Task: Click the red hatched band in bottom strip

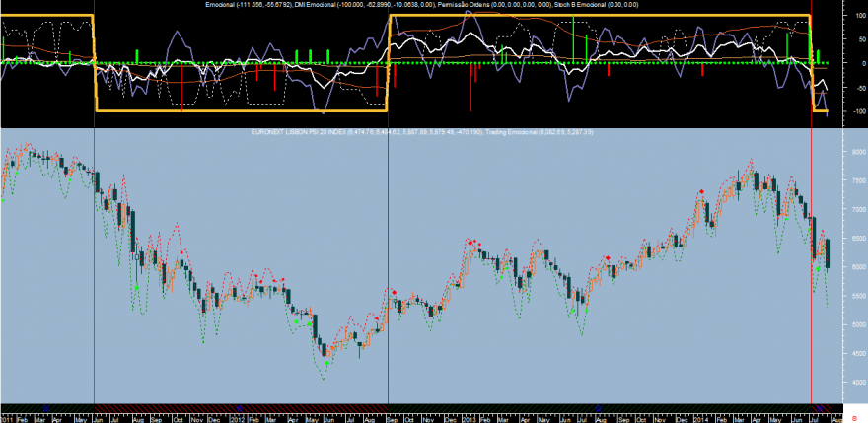Action: (241, 408)
